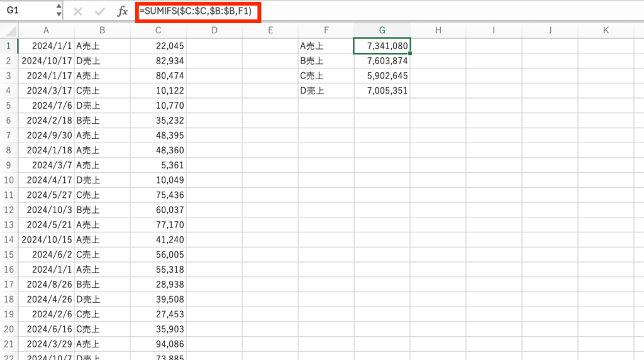Select column J header

click(550, 30)
